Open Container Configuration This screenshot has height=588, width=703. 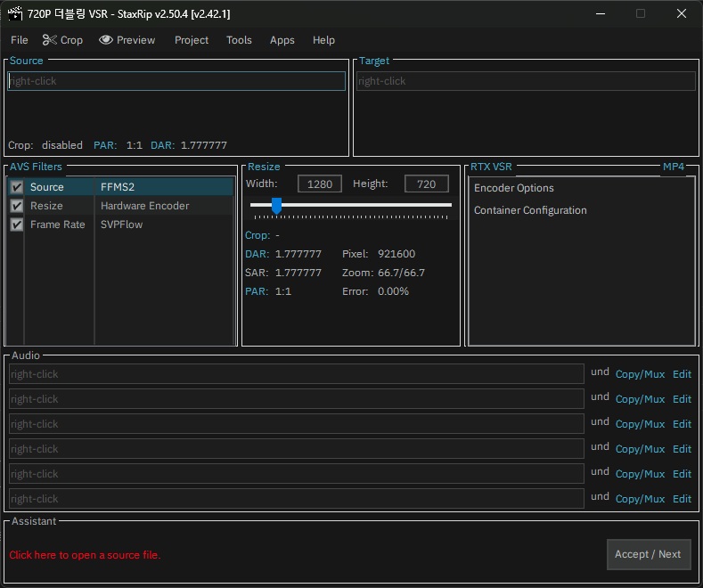click(x=530, y=210)
